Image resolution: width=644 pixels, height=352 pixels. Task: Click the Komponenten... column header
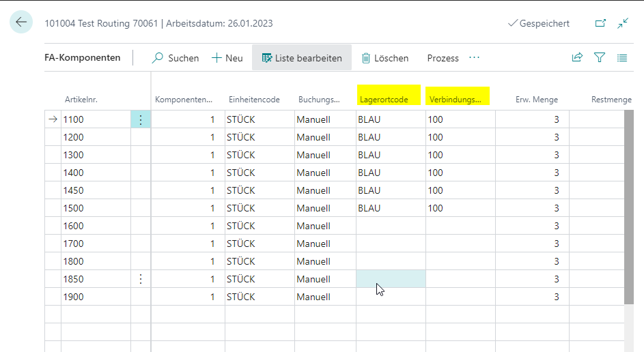click(184, 100)
